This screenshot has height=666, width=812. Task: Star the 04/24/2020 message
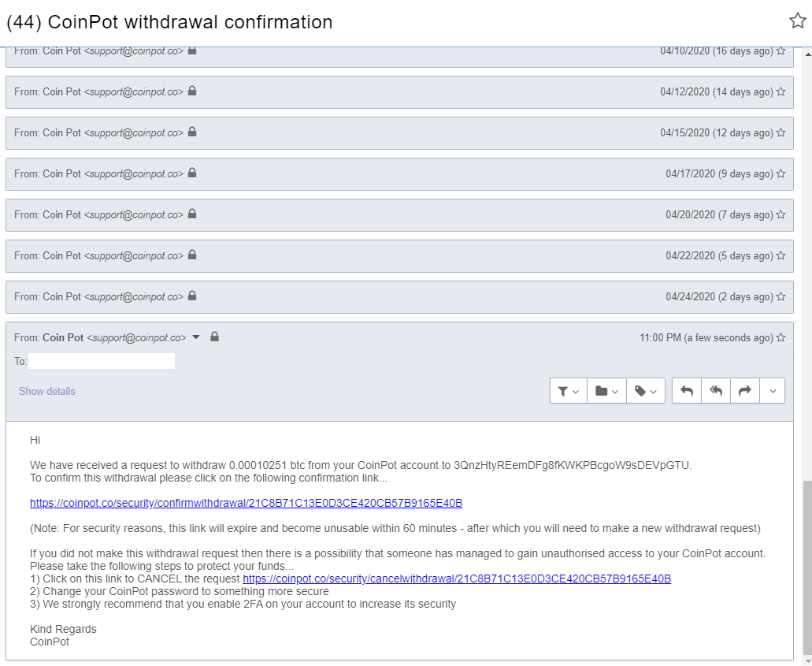tap(781, 296)
